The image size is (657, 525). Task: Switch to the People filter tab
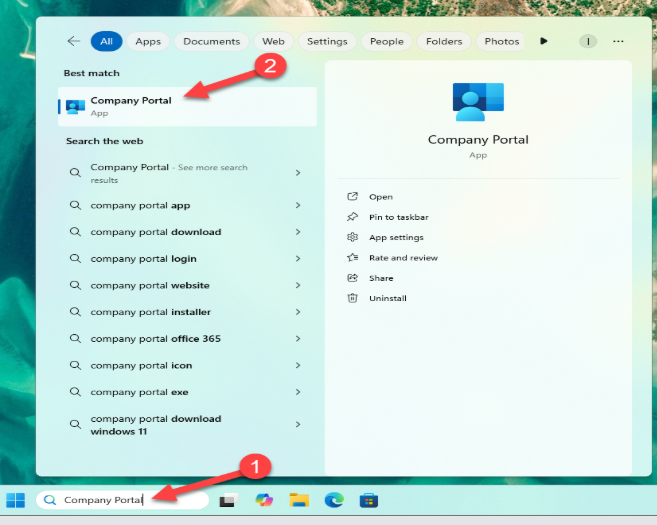[387, 41]
